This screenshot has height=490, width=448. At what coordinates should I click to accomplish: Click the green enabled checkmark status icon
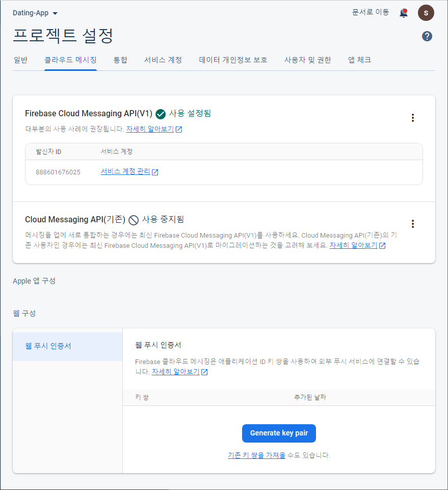pyautogui.click(x=161, y=114)
